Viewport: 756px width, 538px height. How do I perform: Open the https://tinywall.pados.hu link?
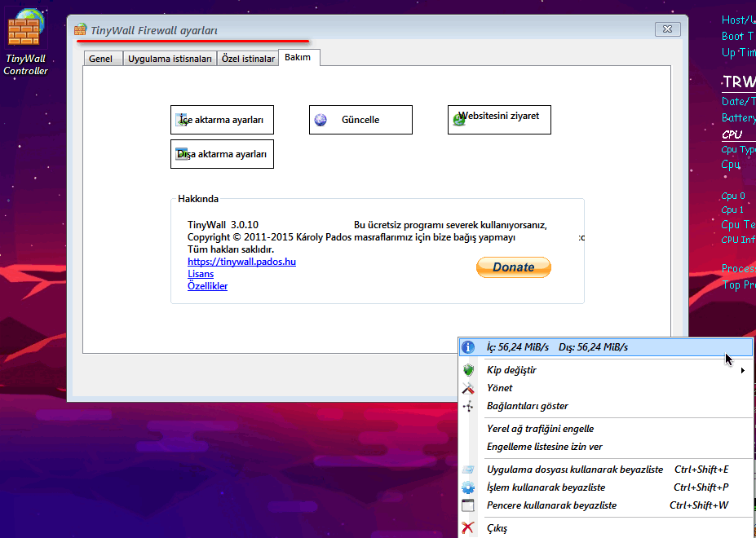pos(241,262)
